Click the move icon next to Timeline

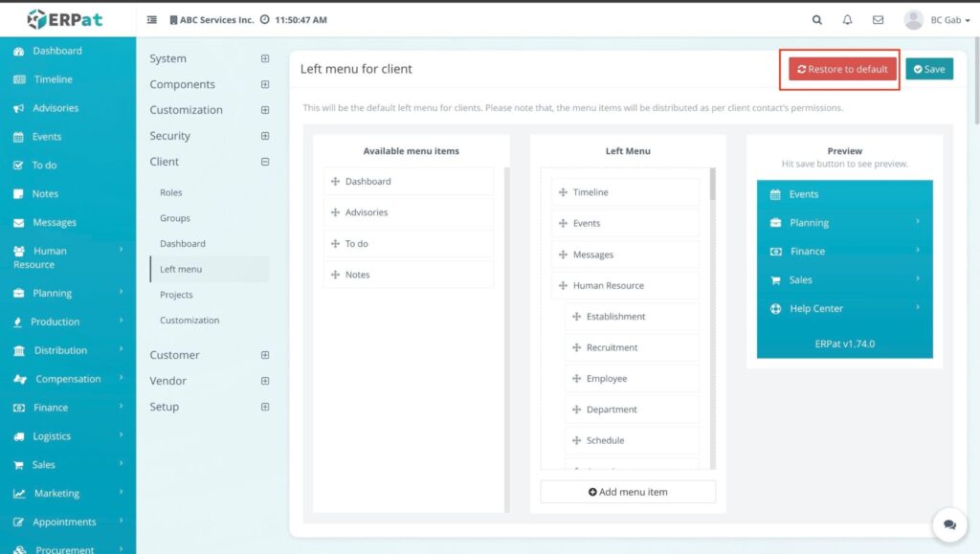tap(564, 192)
